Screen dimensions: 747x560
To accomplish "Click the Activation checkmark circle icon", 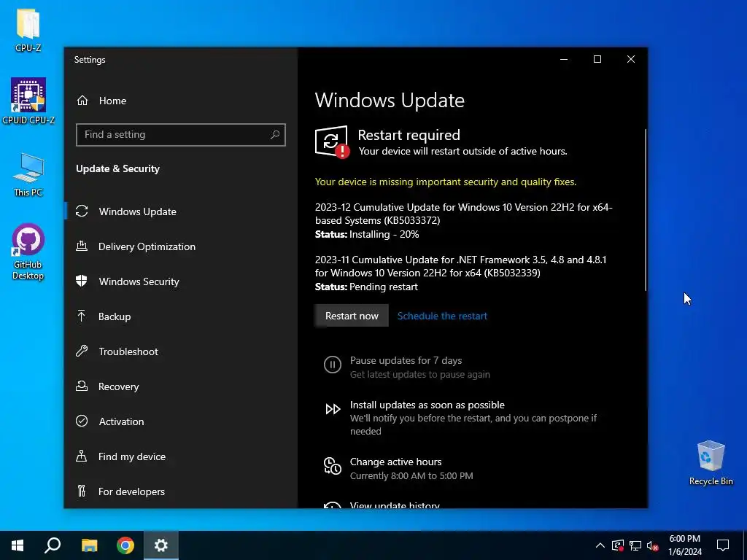I will coord(82,421).
